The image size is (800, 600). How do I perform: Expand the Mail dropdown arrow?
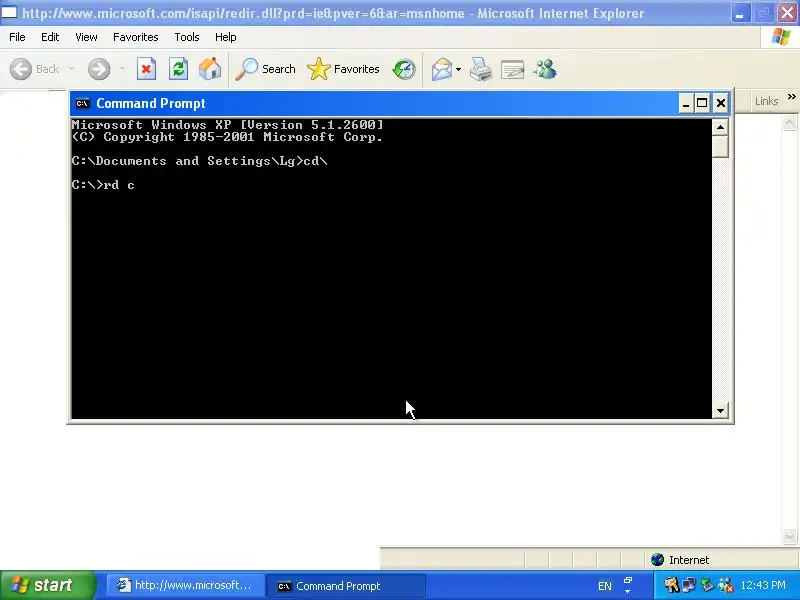458,69
